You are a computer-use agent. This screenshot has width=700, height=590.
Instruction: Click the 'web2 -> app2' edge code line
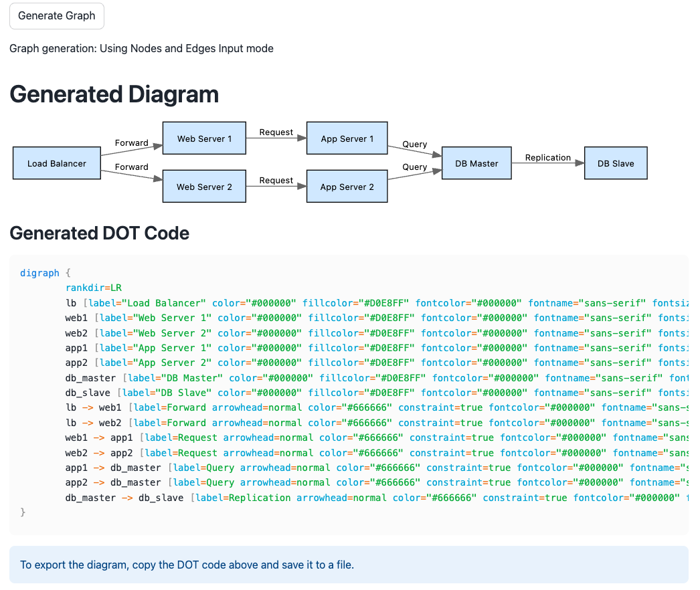pyautogui.click(x=377, y=453)
